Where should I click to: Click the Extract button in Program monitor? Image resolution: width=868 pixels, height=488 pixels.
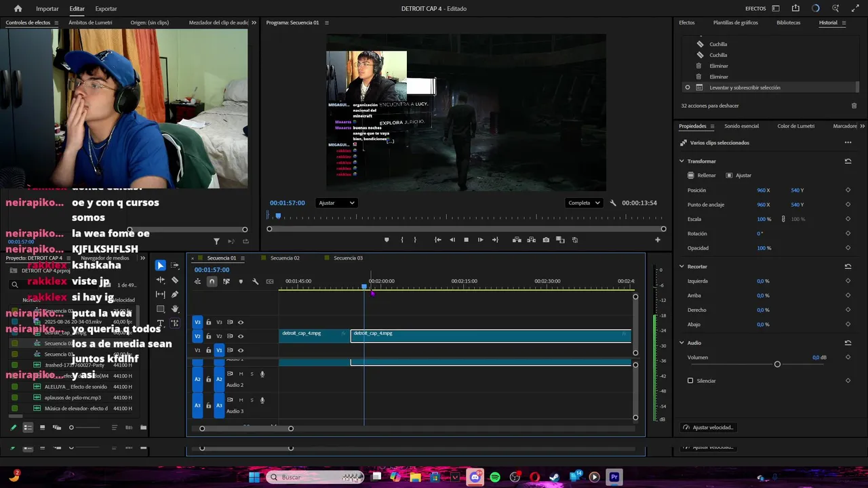click(x=532, y=240)
